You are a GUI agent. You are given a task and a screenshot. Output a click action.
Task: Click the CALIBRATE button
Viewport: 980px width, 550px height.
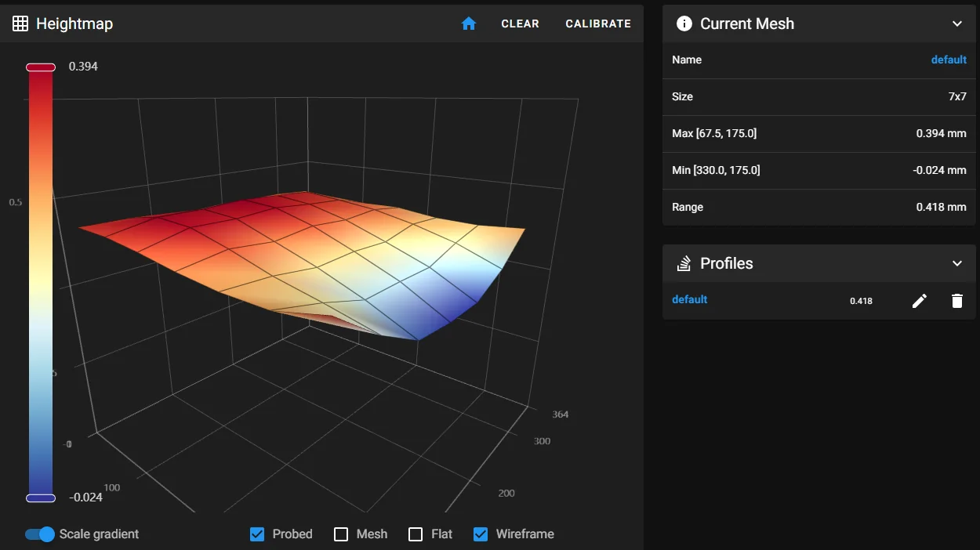coord(598,24)
